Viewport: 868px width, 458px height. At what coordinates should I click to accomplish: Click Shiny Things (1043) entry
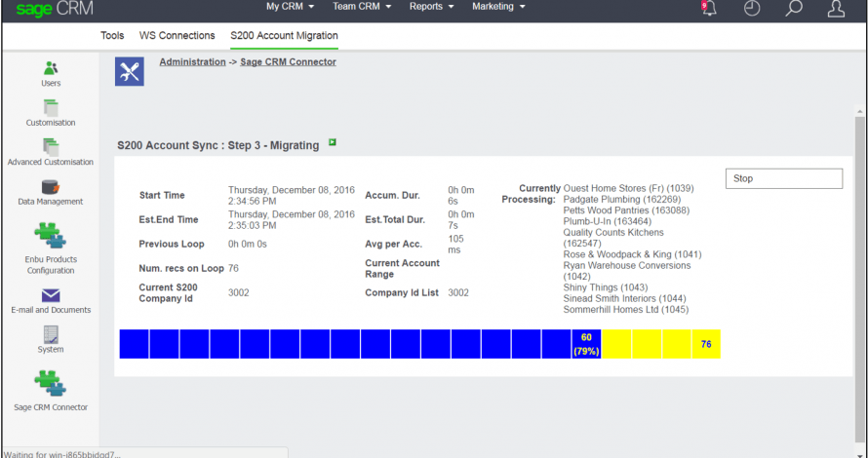coord(605,287)
